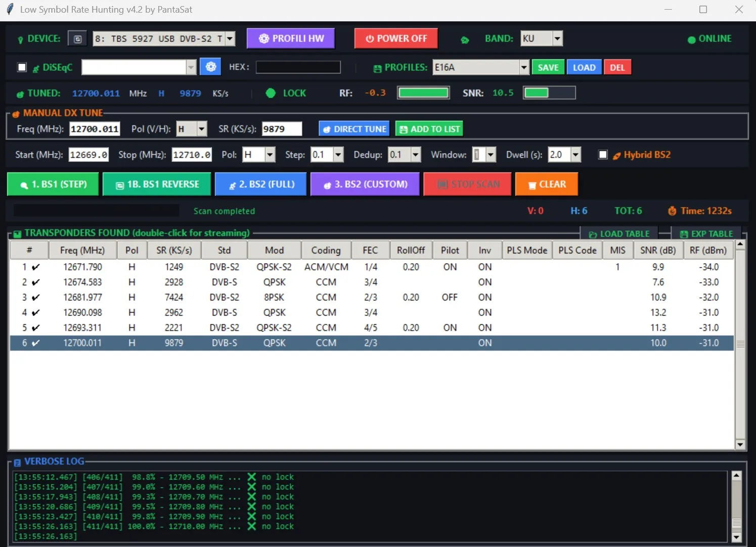Enable the DiSEqC checkbox
The image size is (756, 547).
pyautogui.click(x=22, y=67)
